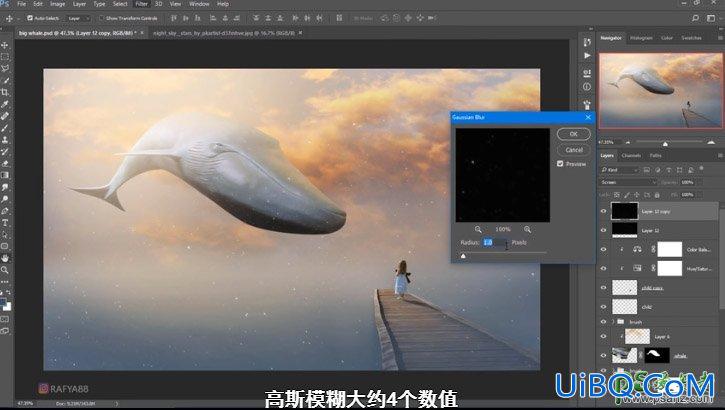The height and width of the screenshot is (410, 725).
Task: Click OK in Gaussian Blur dialog
Action: click(573, 134)
